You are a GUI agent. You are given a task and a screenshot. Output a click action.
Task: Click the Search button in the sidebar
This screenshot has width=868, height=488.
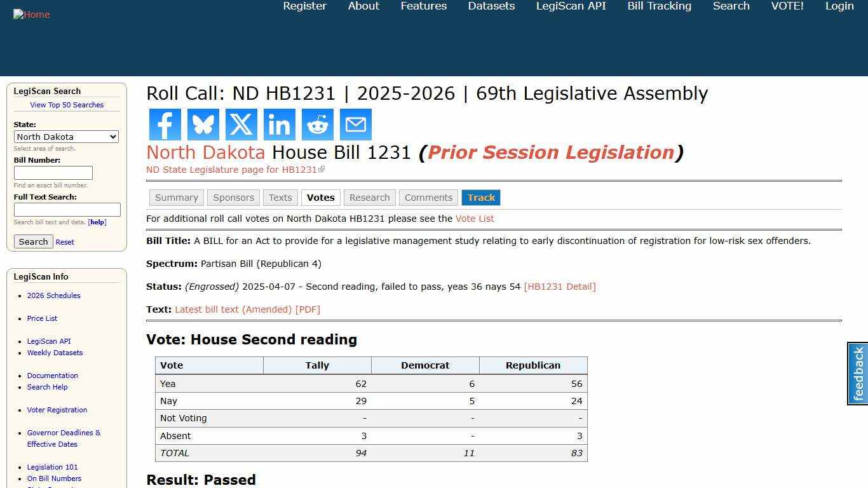pos(33,241)
